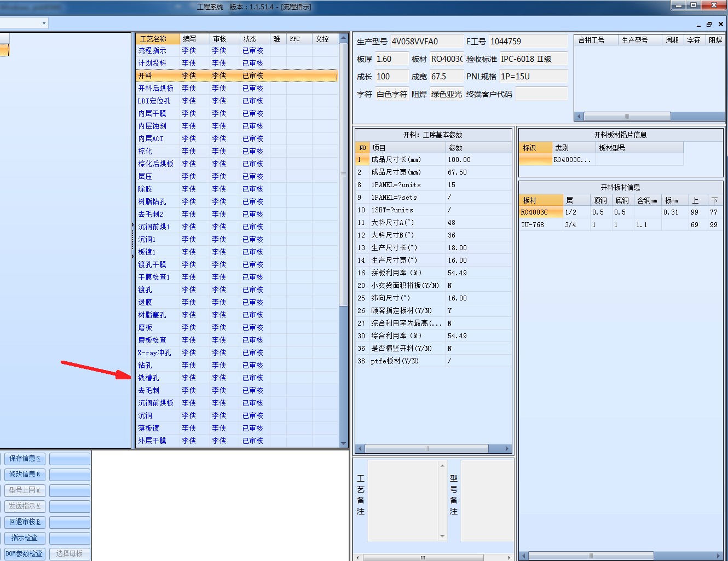Select the 树脂钻孔 process row
728x561 pixels.
coord(236,201)
